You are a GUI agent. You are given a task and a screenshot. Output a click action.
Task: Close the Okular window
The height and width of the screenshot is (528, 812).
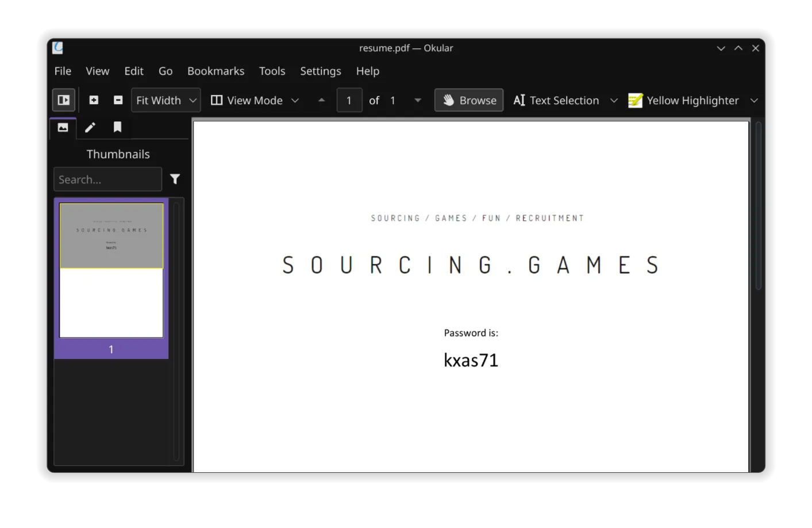coord(756,48)
